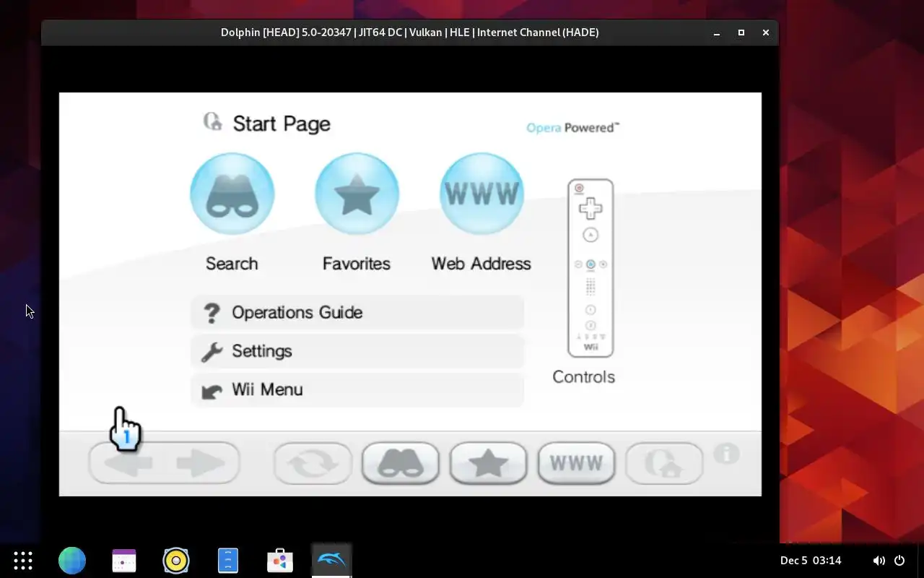This screenshot has width=924, height=578.
Task: Click the WWW toolbar button
Action: (576, 463)
